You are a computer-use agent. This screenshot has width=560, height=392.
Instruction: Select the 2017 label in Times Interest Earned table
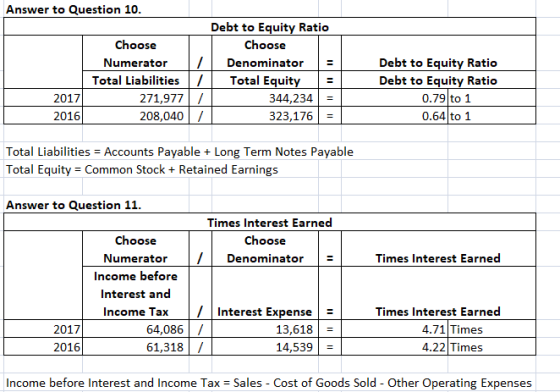[x=43, y=329]
